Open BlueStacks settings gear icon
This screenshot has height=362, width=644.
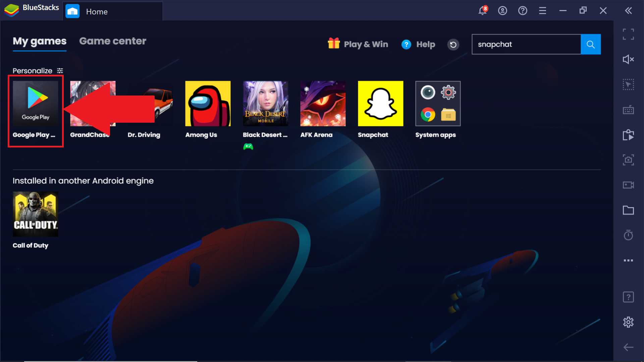[628, 322]
